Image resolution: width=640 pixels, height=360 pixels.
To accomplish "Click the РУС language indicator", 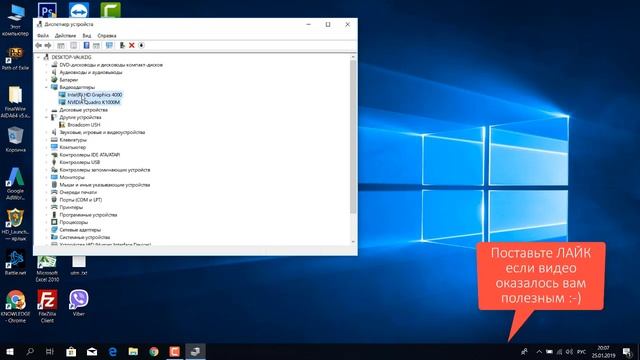I will coord(582,351).
